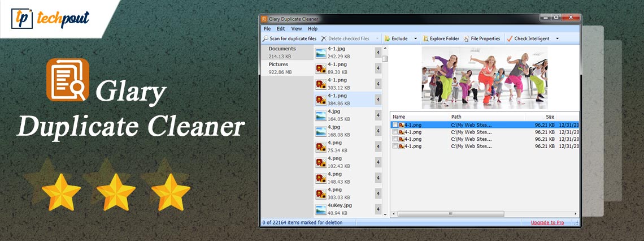644x241 pixels.
Task: Expand the Check Intelligent dropdown arrow
Action: coord(558,39)
